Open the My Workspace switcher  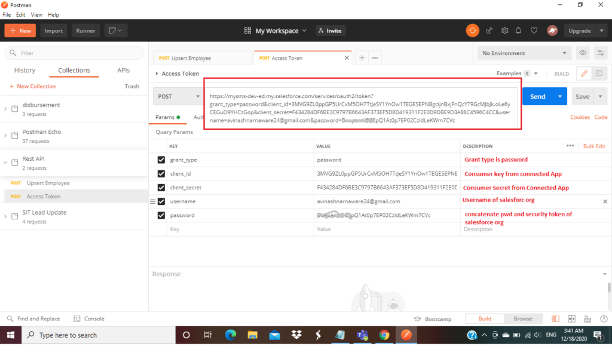275,30
